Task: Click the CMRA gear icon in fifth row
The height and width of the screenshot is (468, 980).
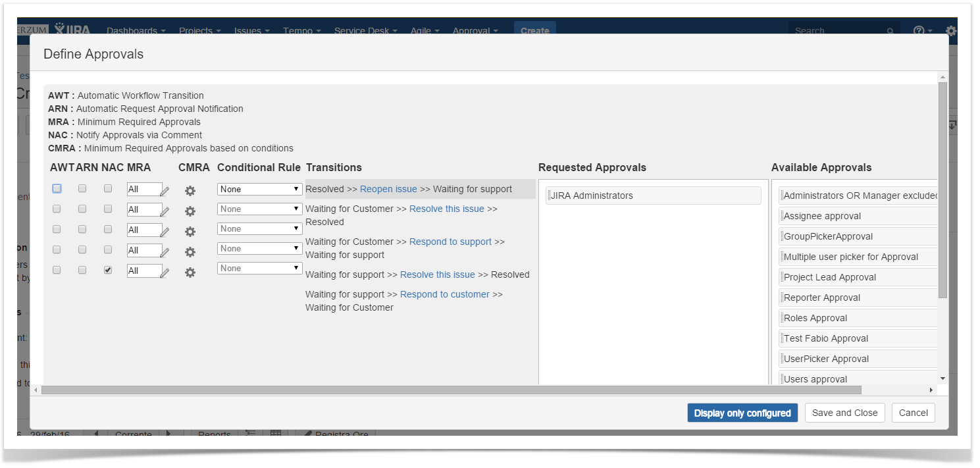Action: click(x=190, y=273)
